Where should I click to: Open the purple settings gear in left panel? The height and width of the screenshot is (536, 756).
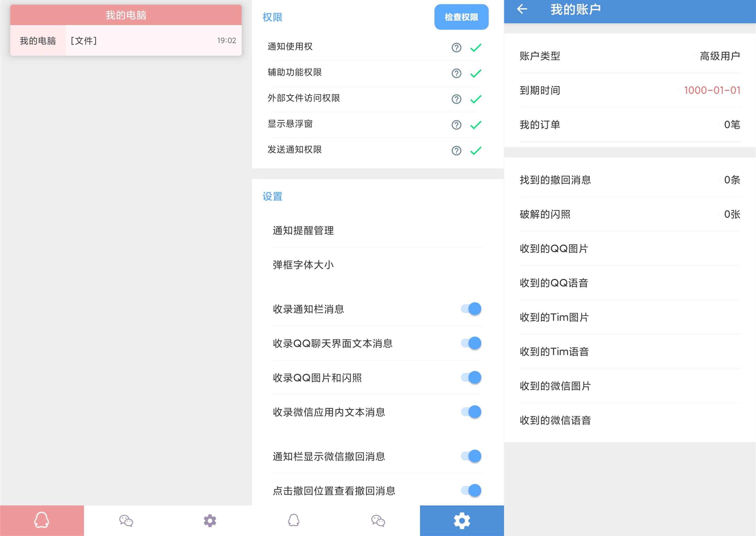coord(210,521)
